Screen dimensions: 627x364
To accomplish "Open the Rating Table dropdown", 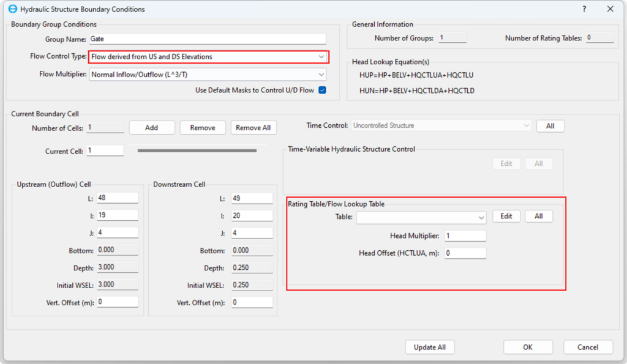I will click(x=421, y=217).
